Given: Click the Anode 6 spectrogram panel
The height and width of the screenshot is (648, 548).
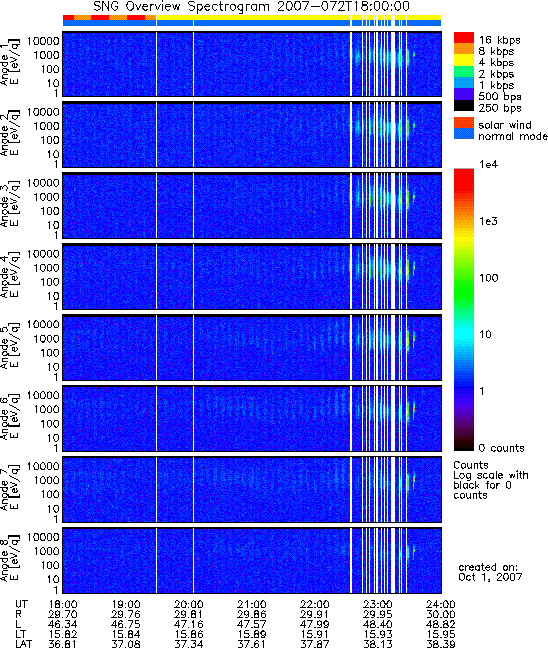Looking at the screenshot, I should point(252,419).
